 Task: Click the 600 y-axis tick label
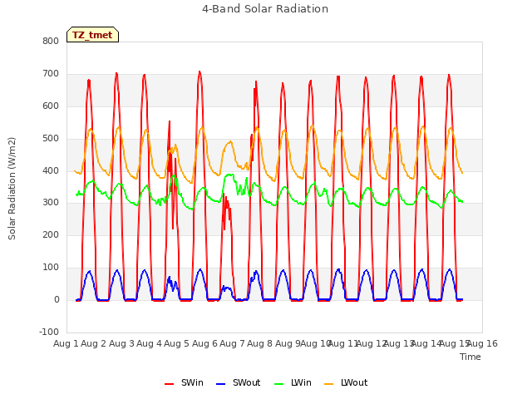51,106
